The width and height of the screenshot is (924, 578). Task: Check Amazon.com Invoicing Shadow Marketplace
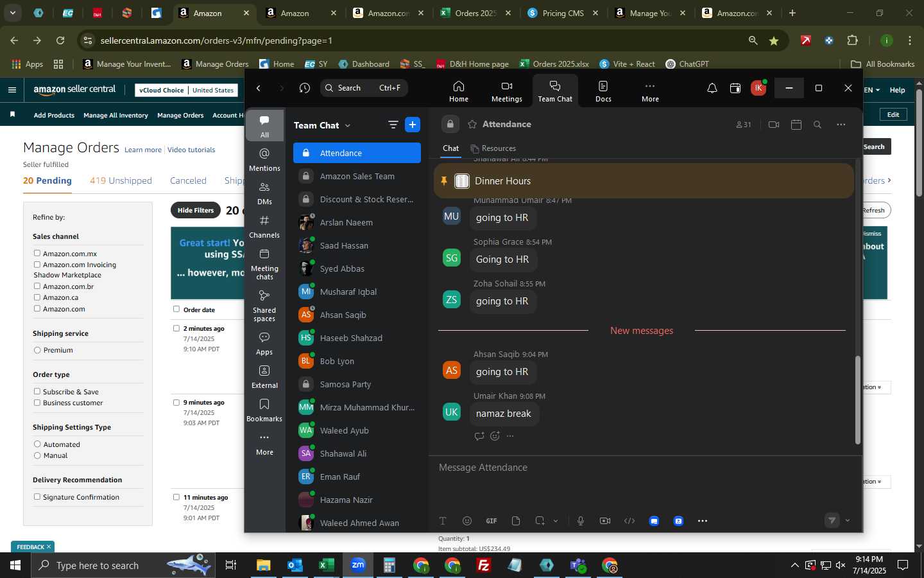[37, 264]
